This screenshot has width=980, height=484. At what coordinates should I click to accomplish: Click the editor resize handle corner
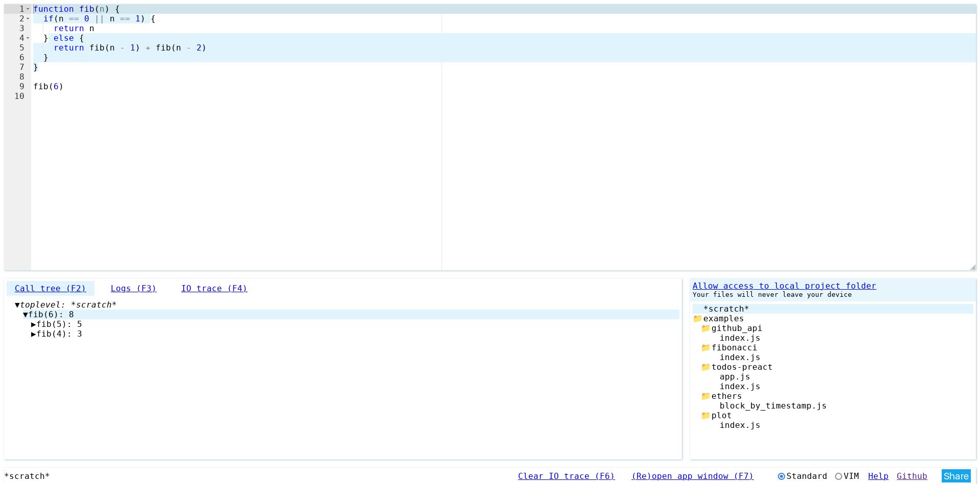(972, 267)
